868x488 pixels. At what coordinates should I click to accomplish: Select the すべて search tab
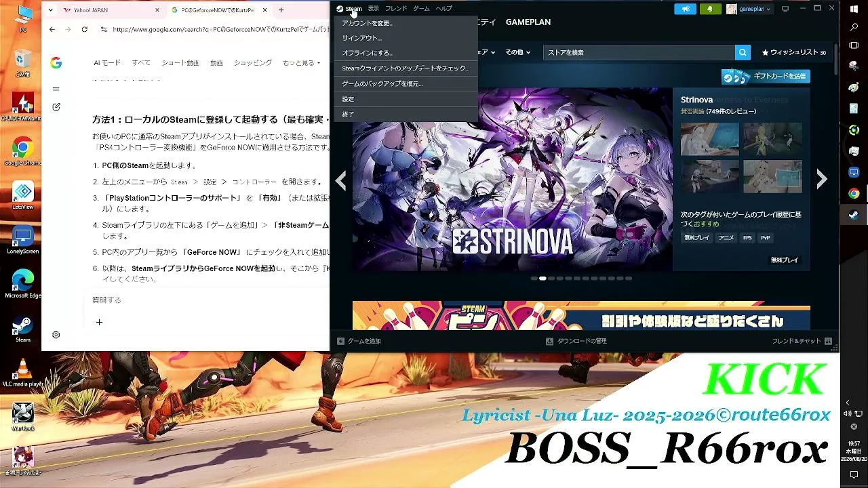141,63
